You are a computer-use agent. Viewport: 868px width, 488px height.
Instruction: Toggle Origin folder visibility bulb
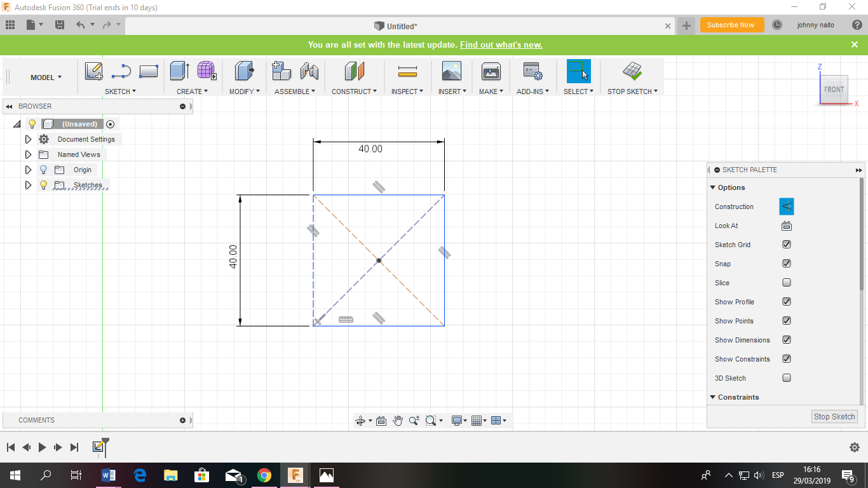click(43, 170)
